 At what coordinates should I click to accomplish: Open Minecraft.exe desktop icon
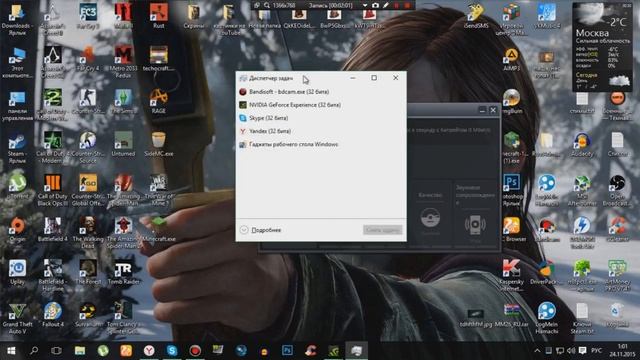coord(159,229)
